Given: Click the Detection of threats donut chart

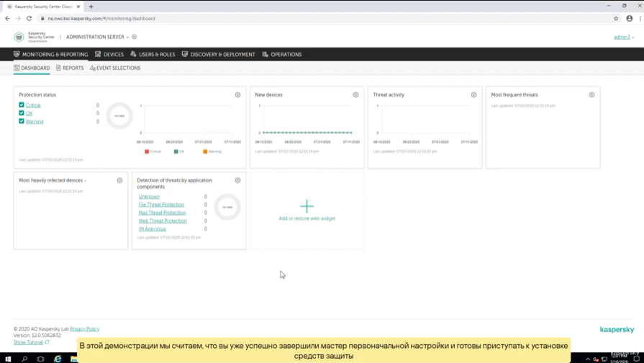Looking at the screenshot, I should tap(227, 207).
